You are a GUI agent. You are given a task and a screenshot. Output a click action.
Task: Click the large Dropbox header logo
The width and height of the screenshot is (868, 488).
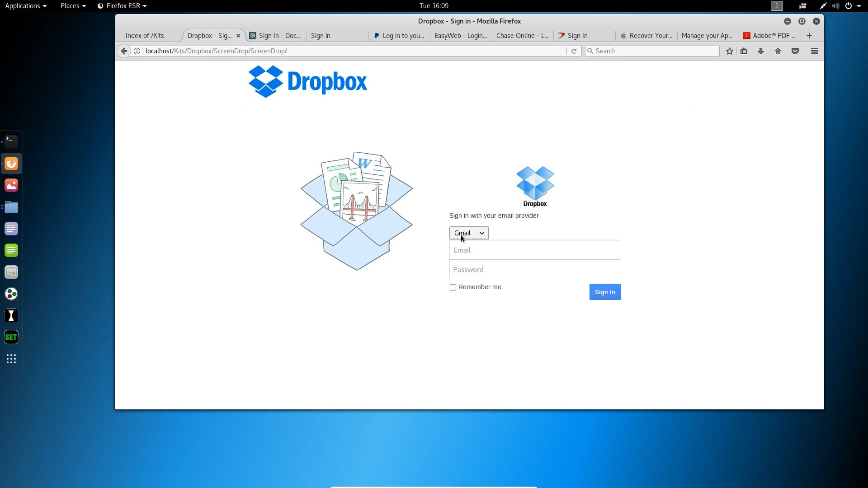tap(308, 82)
